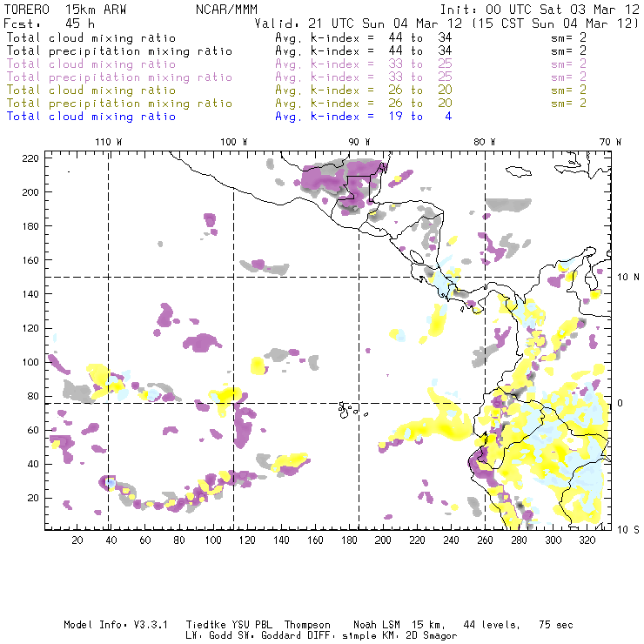Click the Init: 00 UTC Sat 03 Mar 12 text
This screenshot has width=644, height=644.
pos(540,10)
